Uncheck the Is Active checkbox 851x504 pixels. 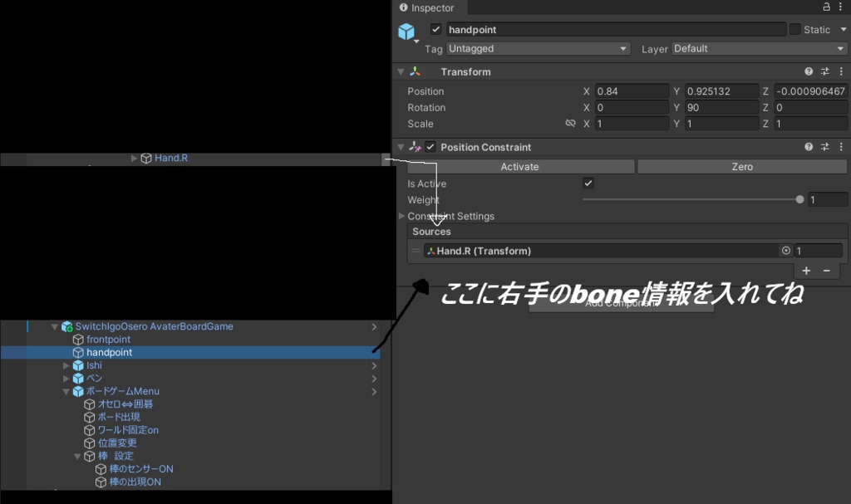coord(588,183)
